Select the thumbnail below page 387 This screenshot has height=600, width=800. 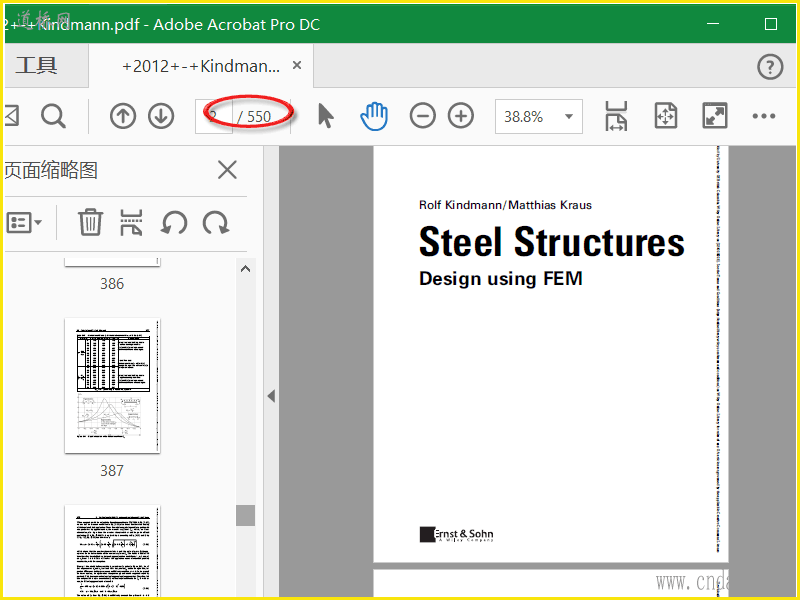point(112,551)
